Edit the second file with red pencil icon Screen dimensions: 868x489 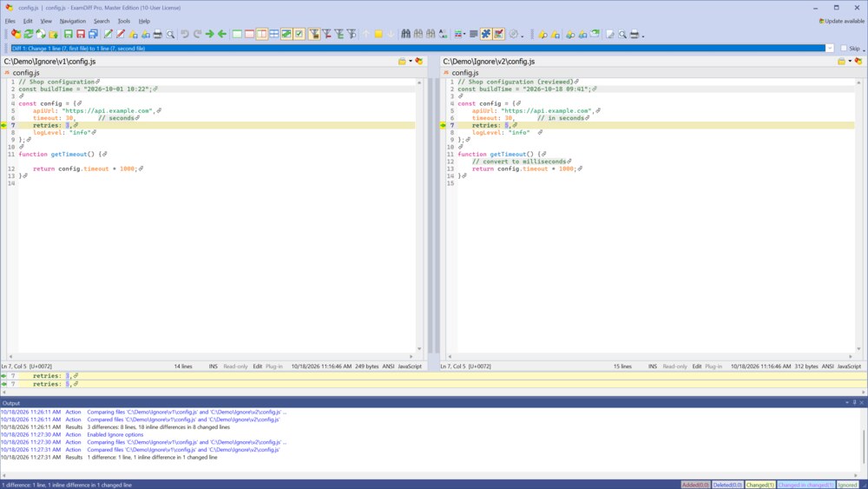pyautogui.click(x=120, y=35)
